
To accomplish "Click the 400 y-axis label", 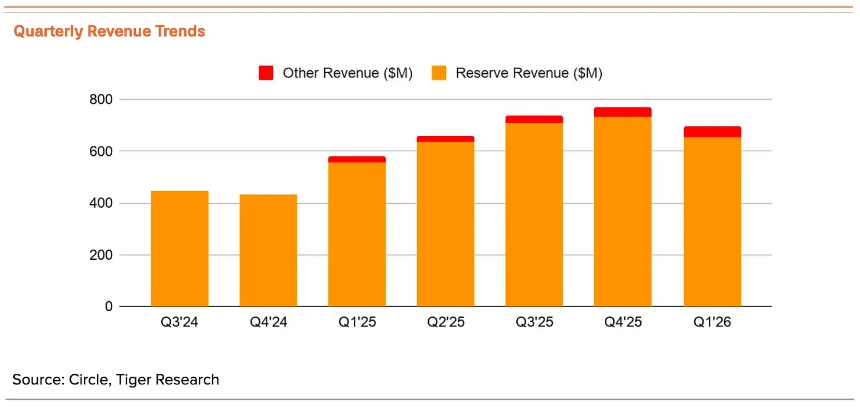I will (101, 203).
